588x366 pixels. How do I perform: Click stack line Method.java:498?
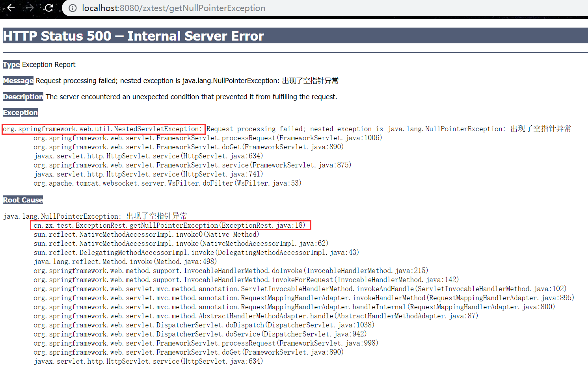tap(125, 262)
